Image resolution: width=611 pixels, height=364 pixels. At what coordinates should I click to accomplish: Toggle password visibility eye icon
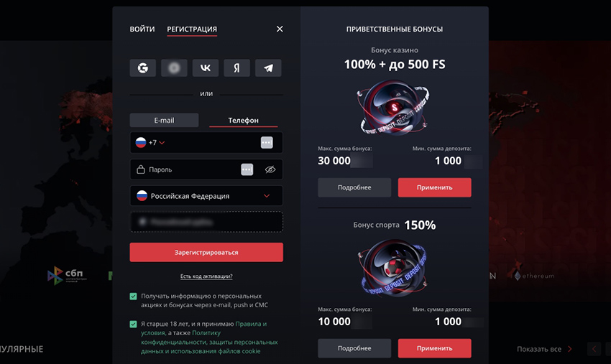(270, 169)
